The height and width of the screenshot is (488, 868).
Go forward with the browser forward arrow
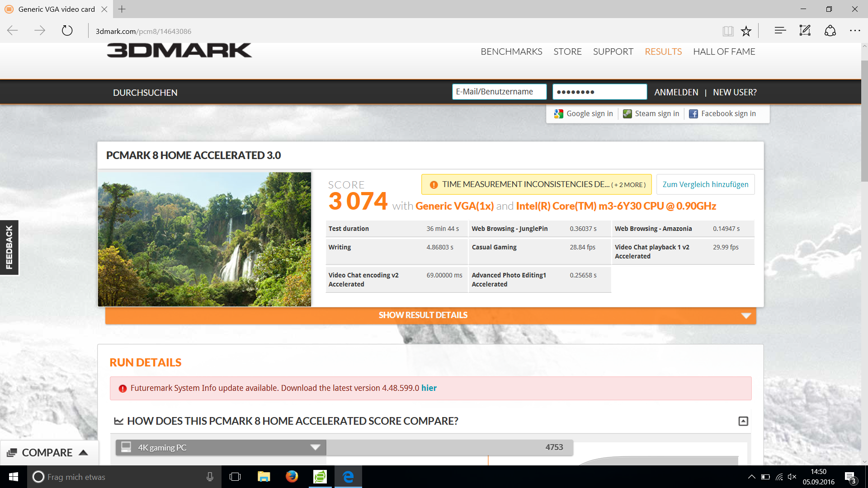(40, 31)
